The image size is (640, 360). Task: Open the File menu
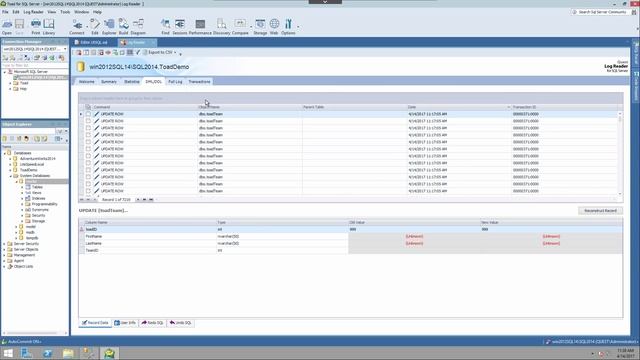5,12
